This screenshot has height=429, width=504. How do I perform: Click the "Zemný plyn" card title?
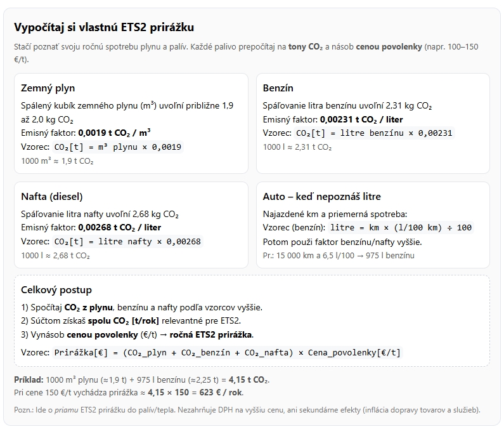48,88
